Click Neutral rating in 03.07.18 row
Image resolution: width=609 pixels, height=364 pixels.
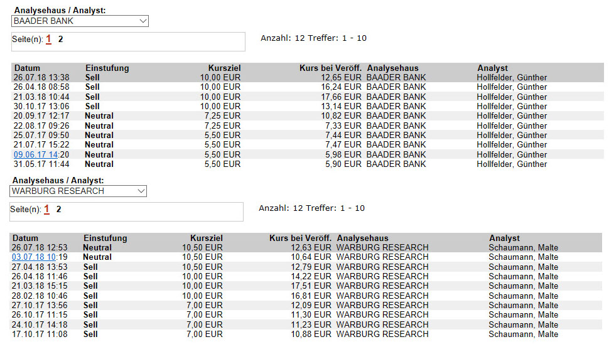[97, 257]
